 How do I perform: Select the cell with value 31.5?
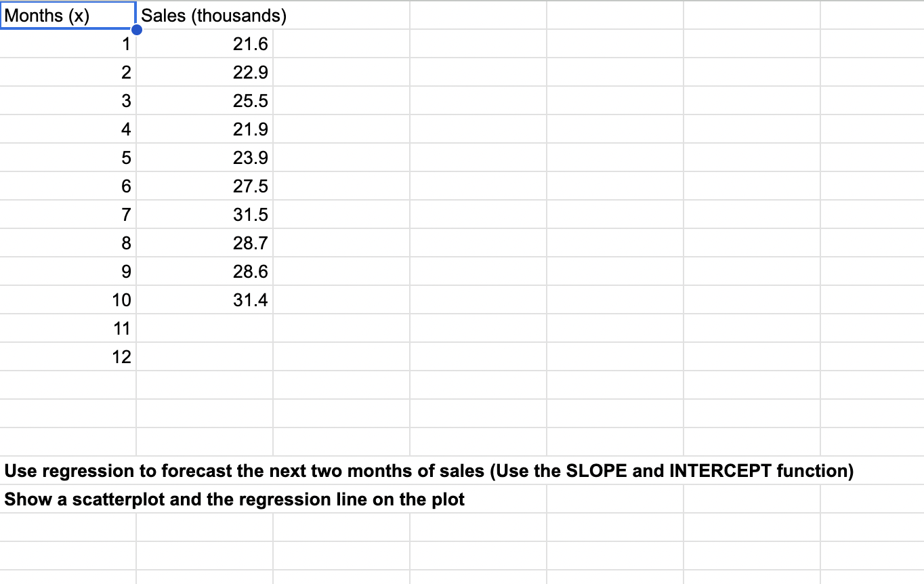203,214
